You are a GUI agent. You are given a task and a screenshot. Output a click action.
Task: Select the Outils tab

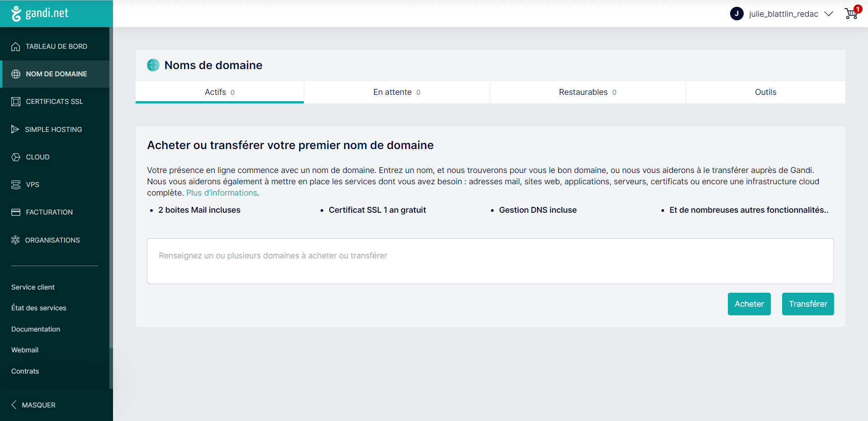765,92
